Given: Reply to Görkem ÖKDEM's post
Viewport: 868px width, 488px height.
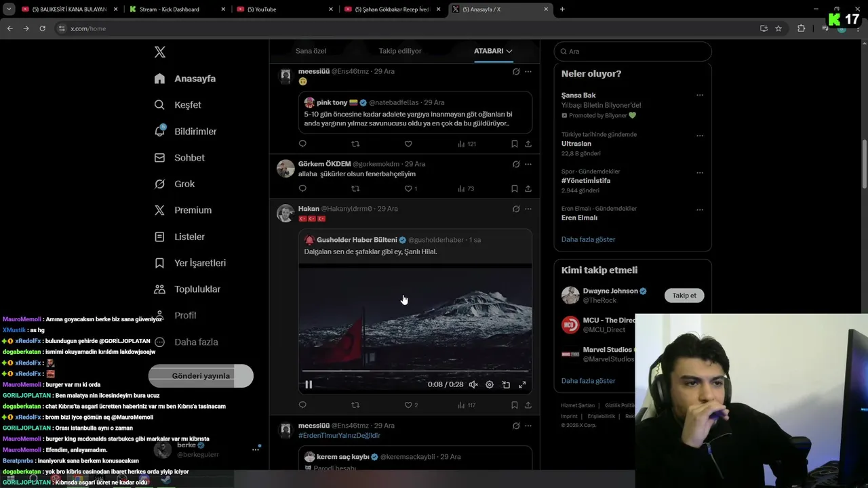Looking at the screenshot, I should (302, 188).
